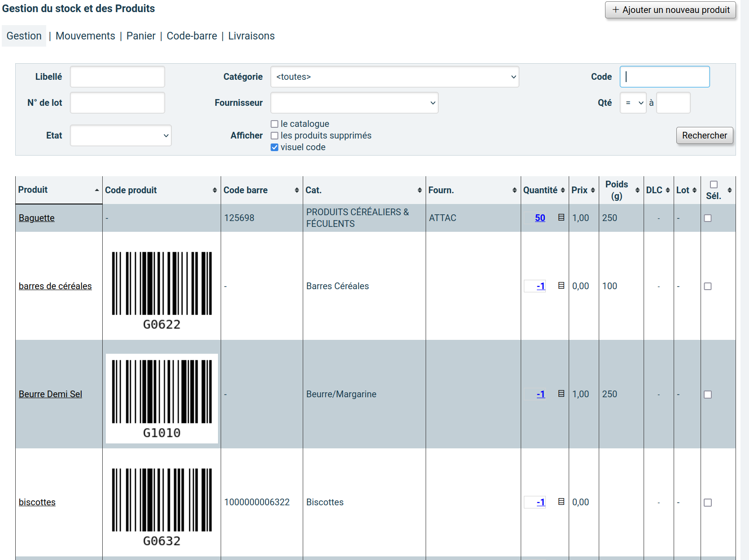Focus the Code input field

point(665,77)
